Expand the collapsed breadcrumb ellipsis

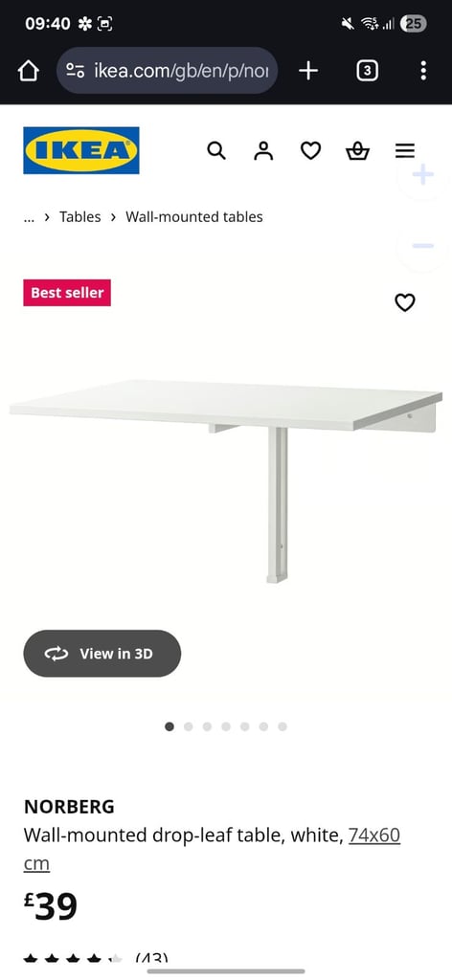coord(29,217)
